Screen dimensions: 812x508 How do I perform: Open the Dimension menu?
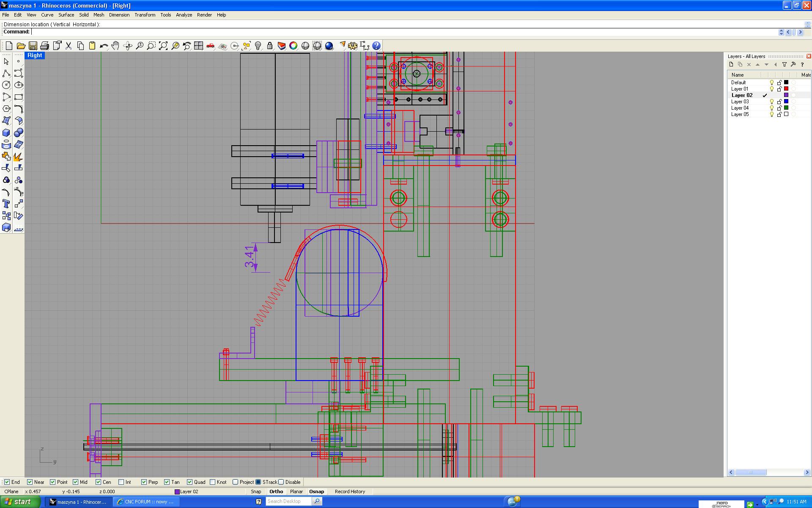click(119, 15)
